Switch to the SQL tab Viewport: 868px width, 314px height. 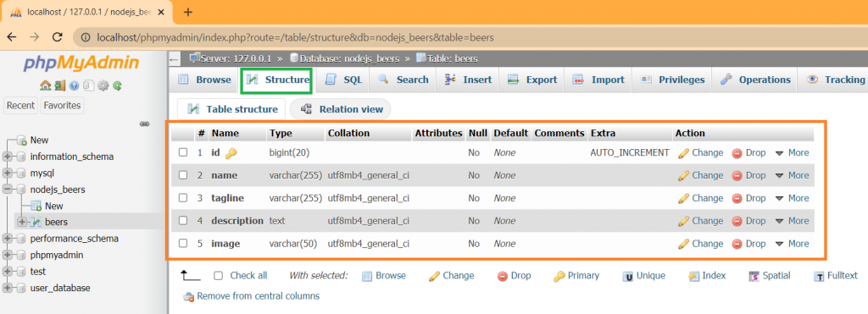tap(344, 80)
